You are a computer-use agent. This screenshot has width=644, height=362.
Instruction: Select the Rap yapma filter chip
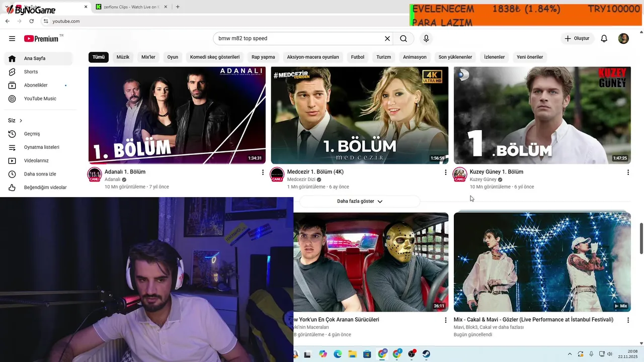coord(263,57)
